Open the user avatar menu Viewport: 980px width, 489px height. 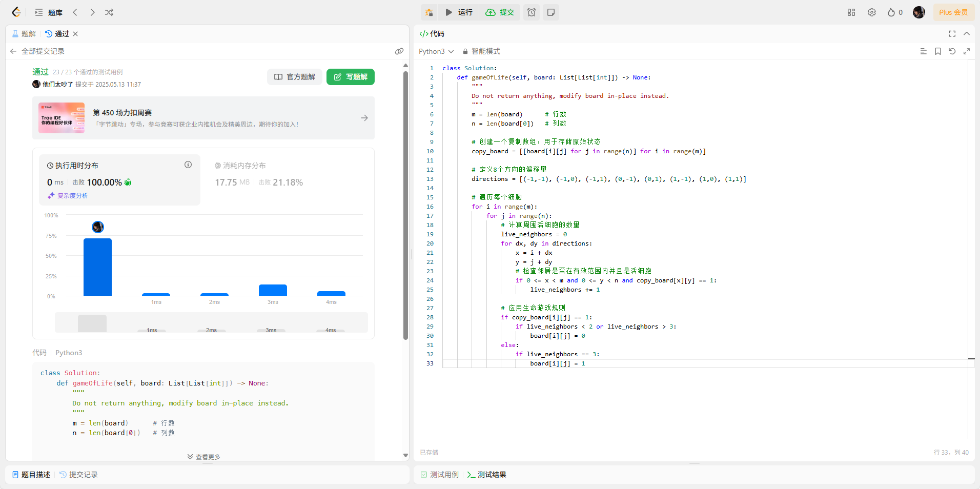(x=919, y=12)
